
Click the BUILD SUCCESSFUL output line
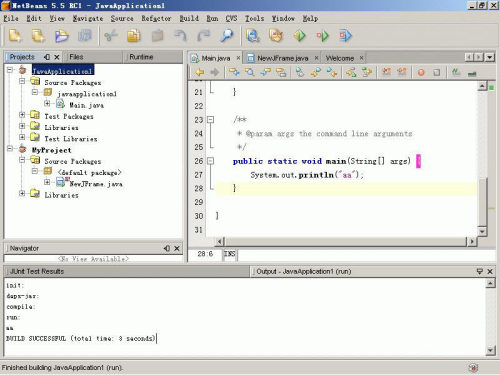80,338
